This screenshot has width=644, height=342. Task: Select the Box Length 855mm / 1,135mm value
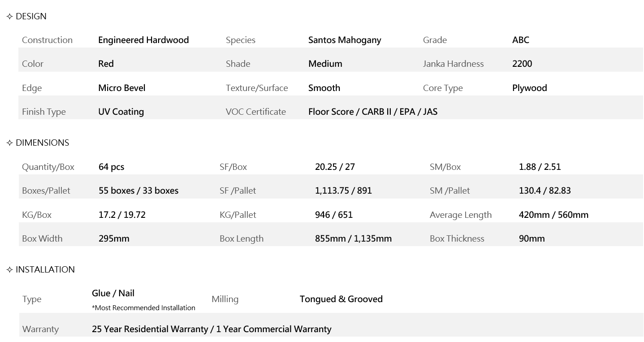[x=353, y=238]
